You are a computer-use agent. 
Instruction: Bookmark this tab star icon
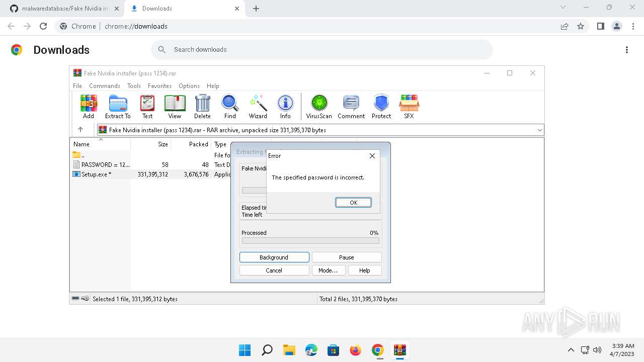(x=581, y=26)
